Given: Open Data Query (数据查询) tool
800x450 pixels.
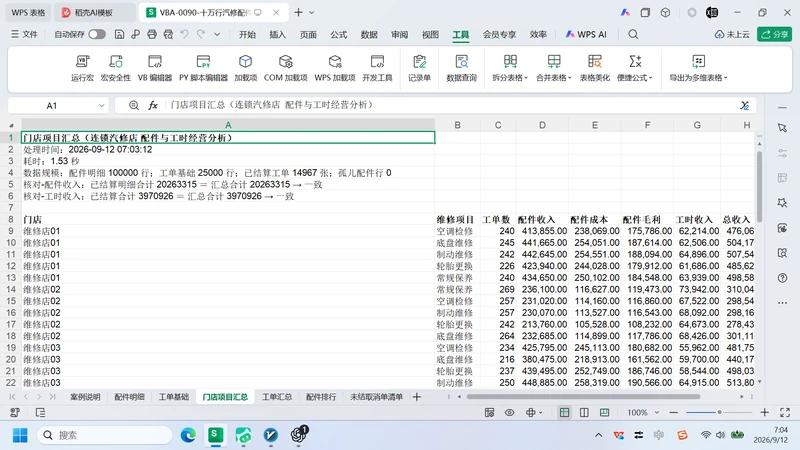Looking at the screenshot, I should point(461,68).
